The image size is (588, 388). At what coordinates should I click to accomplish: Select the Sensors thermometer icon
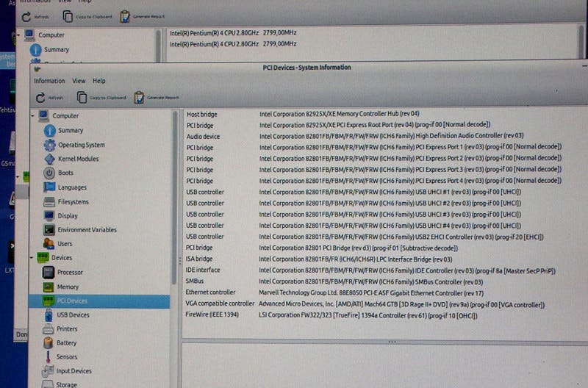pos(48,357)
